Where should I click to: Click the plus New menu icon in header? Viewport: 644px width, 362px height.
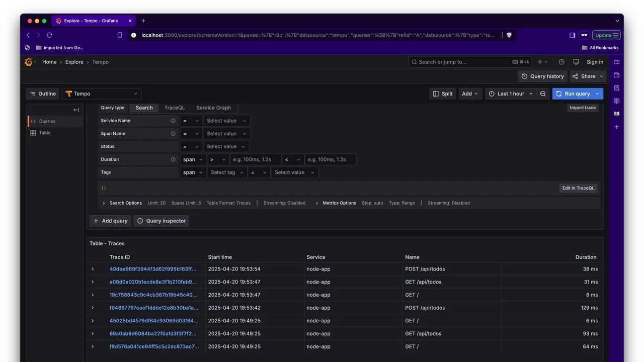(x=542, y=62)
